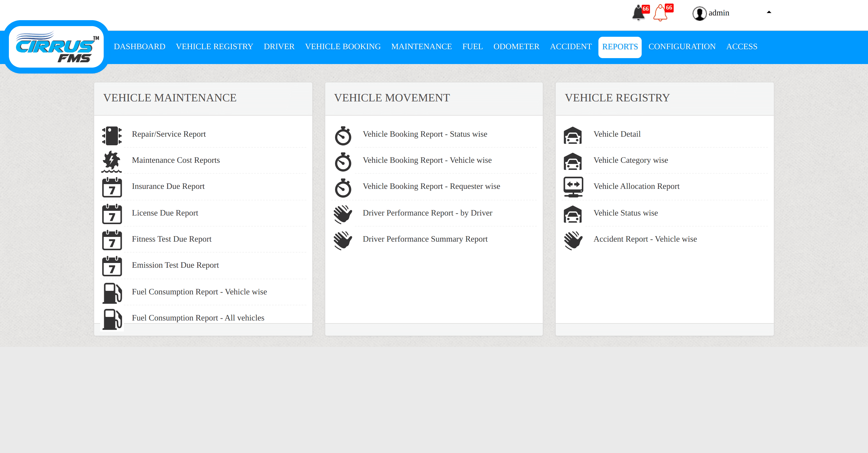This screenshot has width=868, height=453.
Task: Open Driver Performance Report - by Driver
Action: [x=427, y=213]
